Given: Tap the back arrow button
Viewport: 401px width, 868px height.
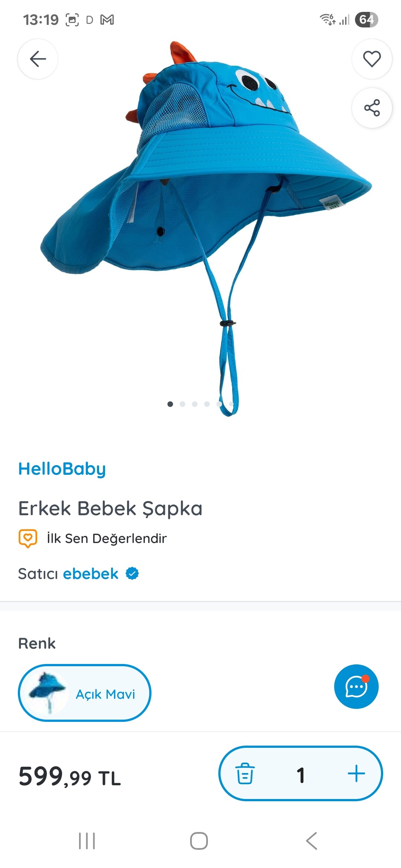Looking at the screenshot, I should pos(38,59).
